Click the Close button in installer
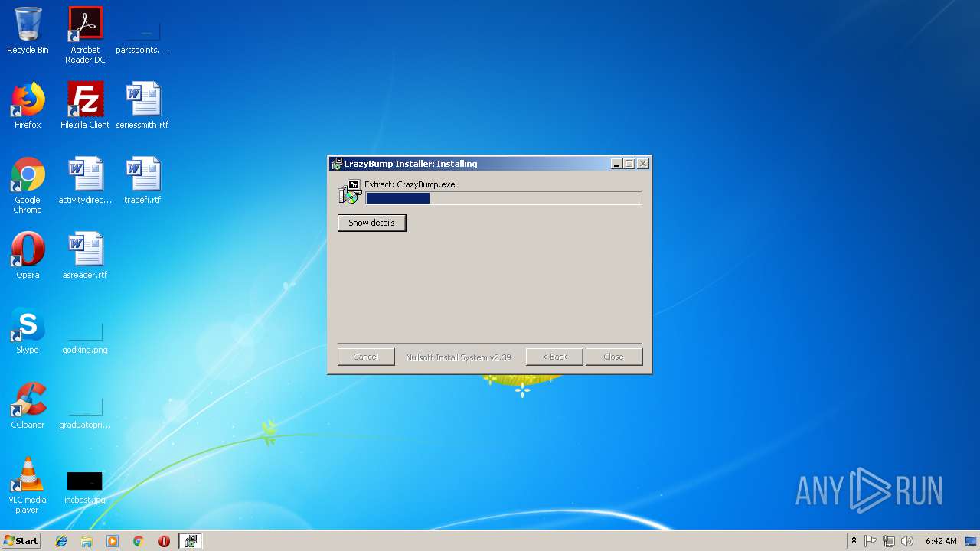Screen dimensions: 980x551 coord(614,357)
